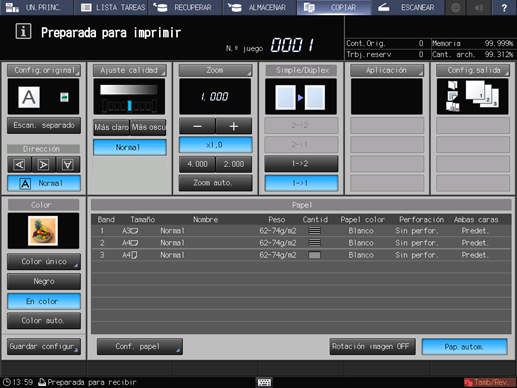Click the N.º juego 0001 counter

click(292, 45)
